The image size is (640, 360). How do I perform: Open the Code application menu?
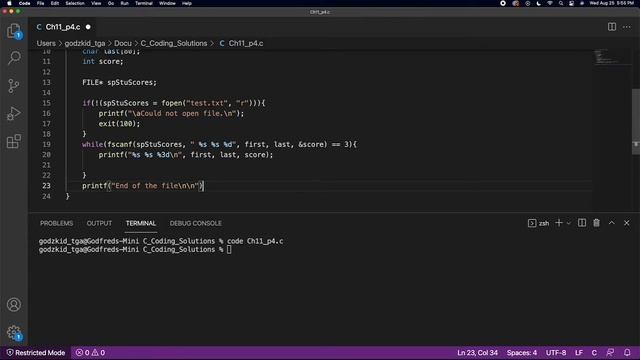point(24,3)
